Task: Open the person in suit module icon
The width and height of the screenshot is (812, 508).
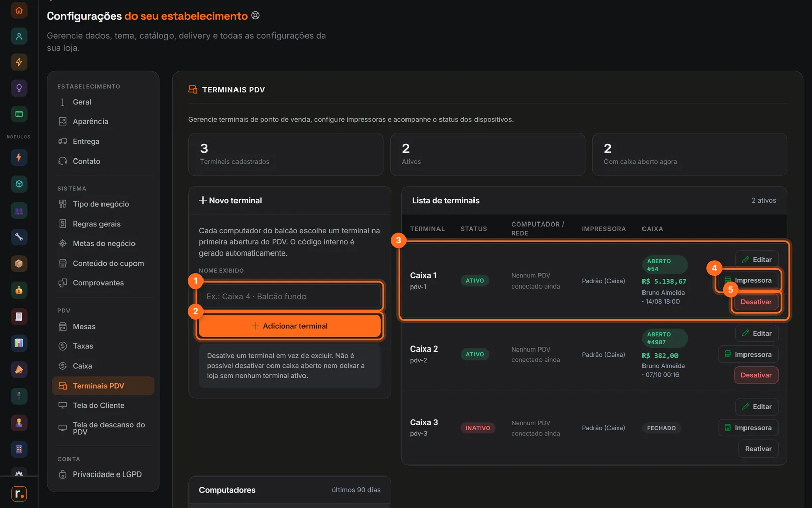Action: coord(19,422)
